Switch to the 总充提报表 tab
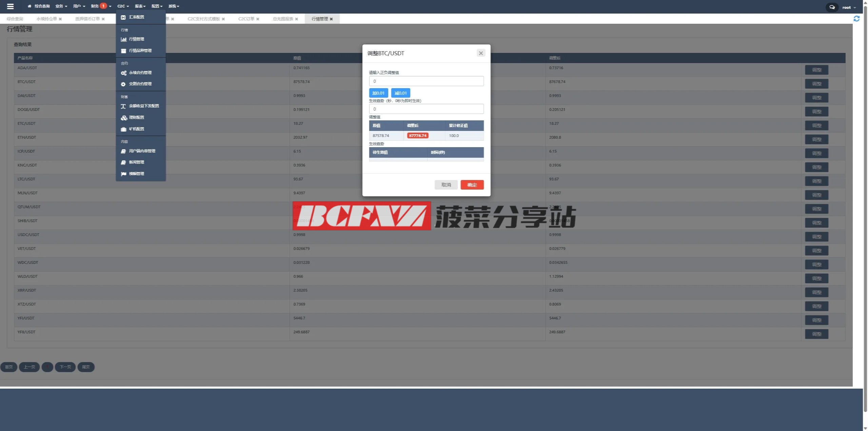The width and height of the screenshot is (868, 431). click(x=283, y=19)
